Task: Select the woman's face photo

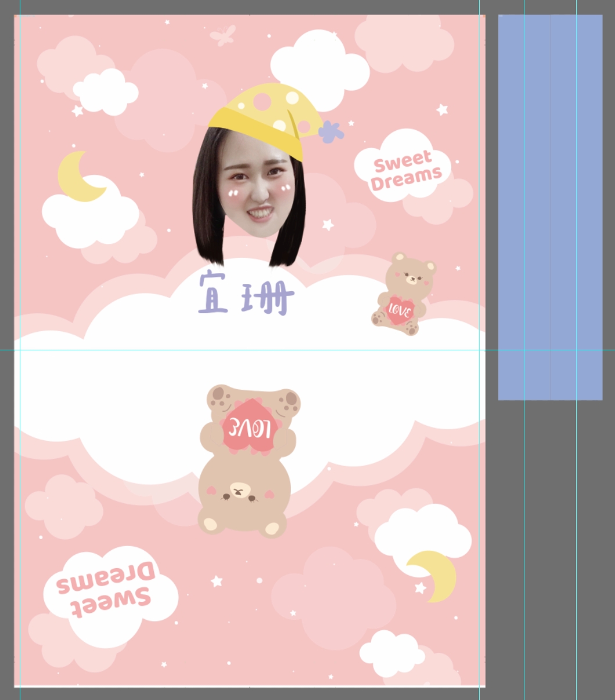Action: pyautogui.click(x=256, y=192)
